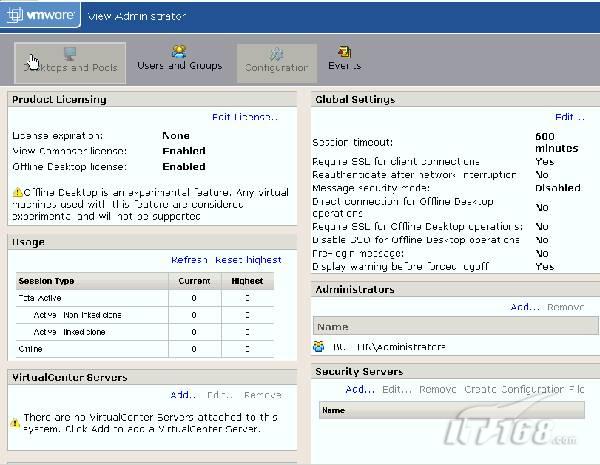The image size is (600, 465).
Task: Click Create Configuration File link
Action: click(524, 389)
